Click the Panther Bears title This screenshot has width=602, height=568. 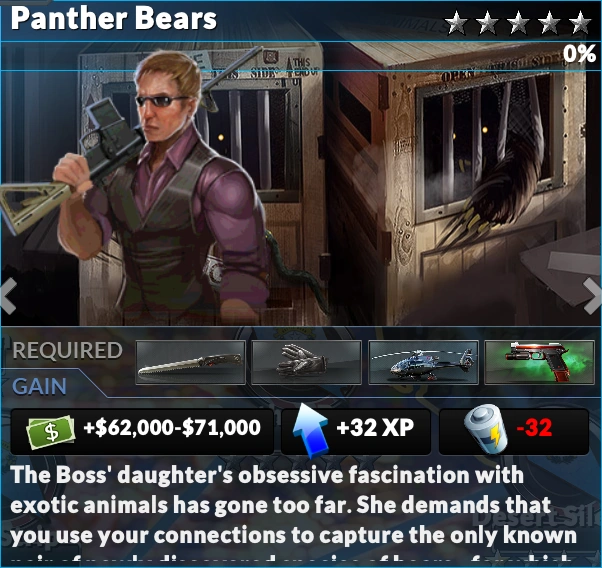(114, 18)
